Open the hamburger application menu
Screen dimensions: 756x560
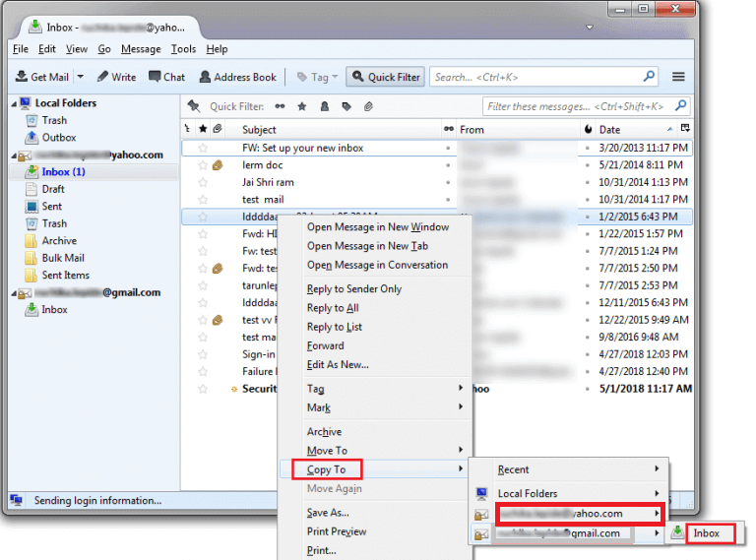[x=678, y=77]
